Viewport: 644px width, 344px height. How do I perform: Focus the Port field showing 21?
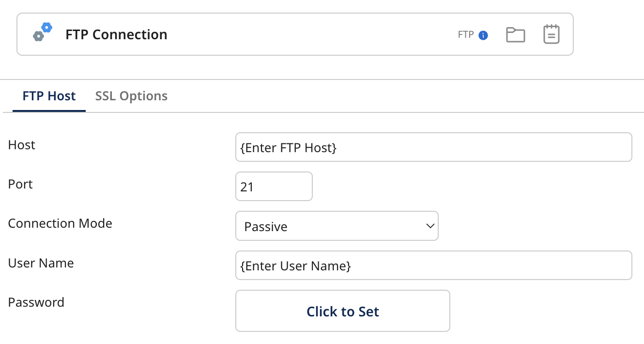click(x=274, y=186)
